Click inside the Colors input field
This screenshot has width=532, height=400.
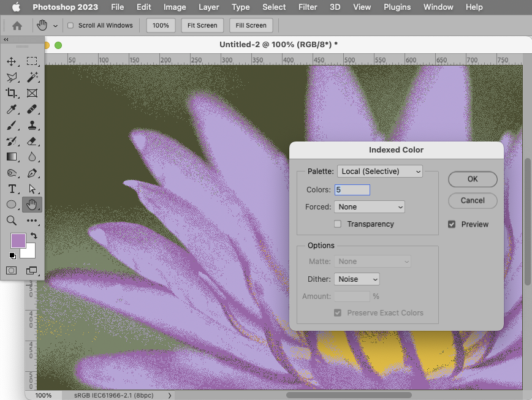352,190
